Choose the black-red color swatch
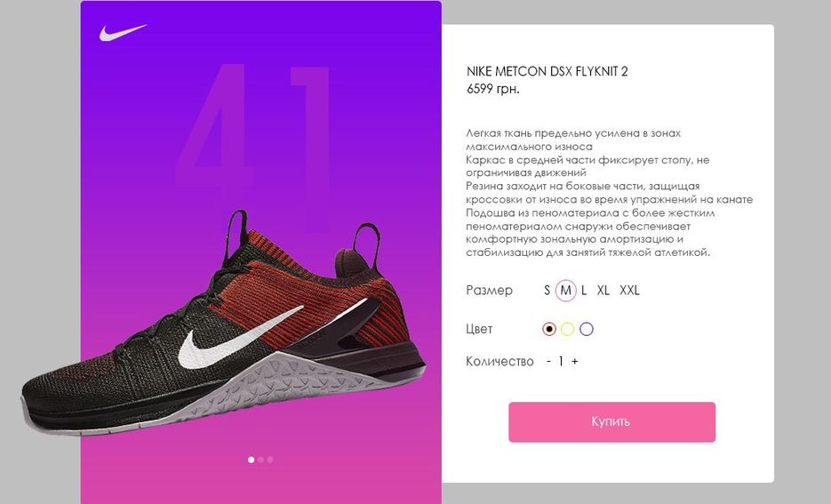 pyautogui.click(x=549, y=329)
